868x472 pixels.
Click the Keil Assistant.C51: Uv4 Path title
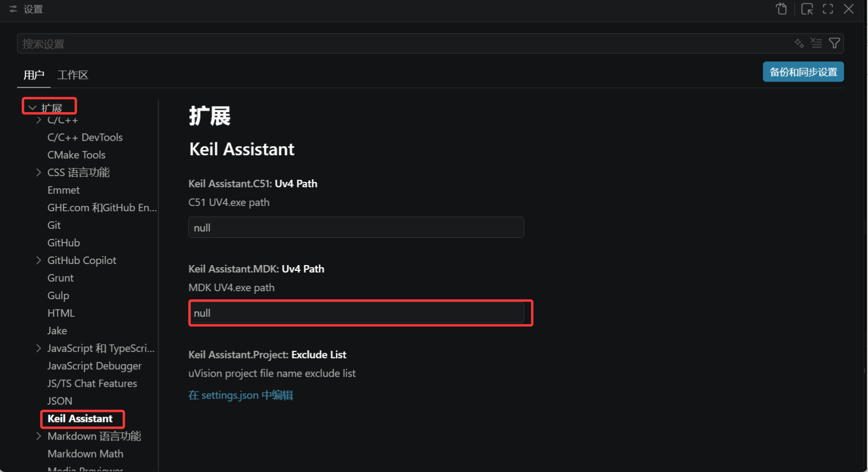253,183
